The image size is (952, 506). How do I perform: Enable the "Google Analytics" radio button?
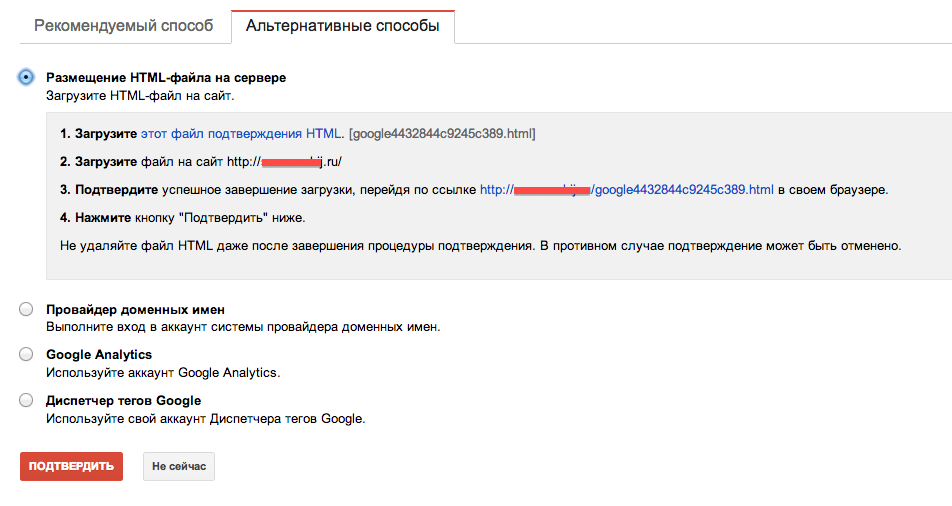click(26, 355)
